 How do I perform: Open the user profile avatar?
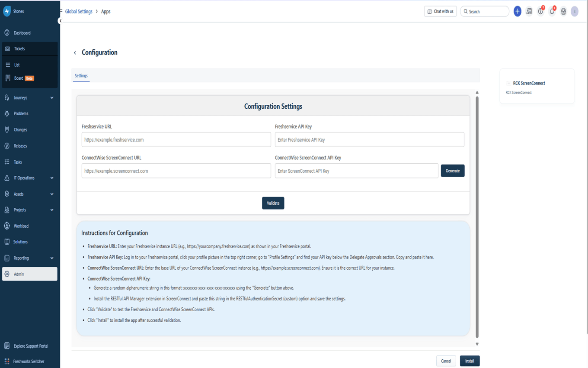[x=575, y=12]
